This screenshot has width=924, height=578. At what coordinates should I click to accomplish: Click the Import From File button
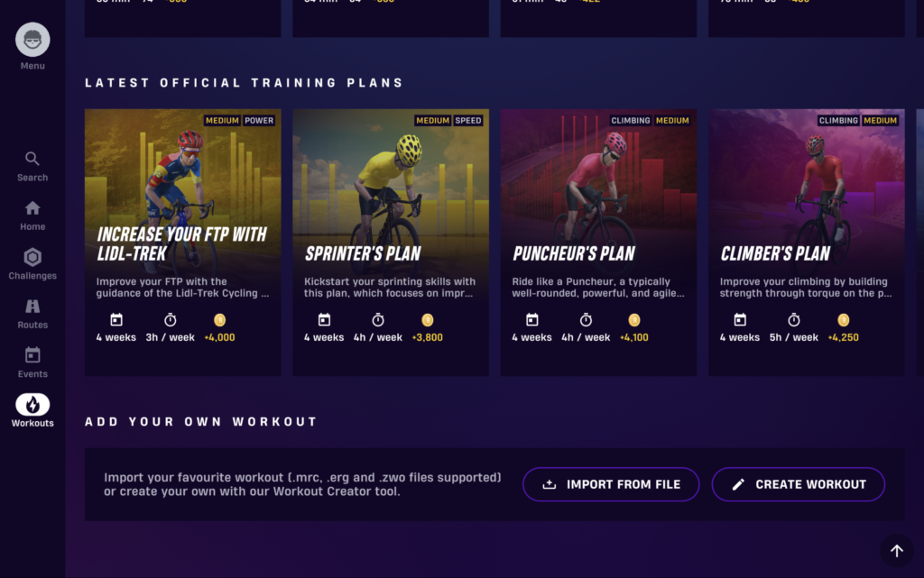click(x=611, y=484)
